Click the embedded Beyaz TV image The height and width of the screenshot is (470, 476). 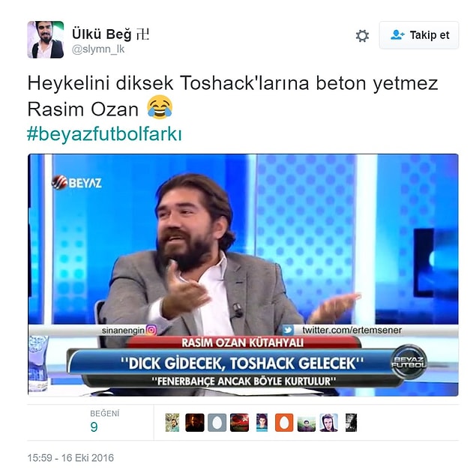[x=243, y=275]
